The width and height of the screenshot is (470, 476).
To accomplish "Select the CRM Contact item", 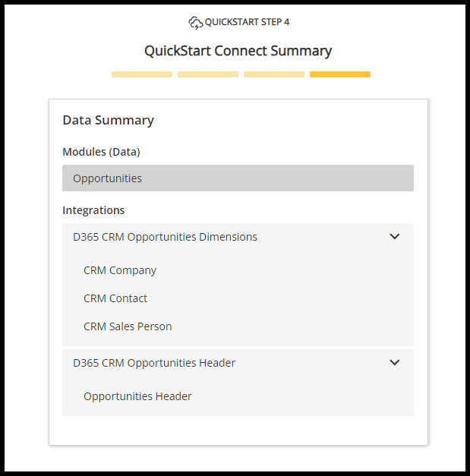I will pyautogui.click(x=115, y=298).
